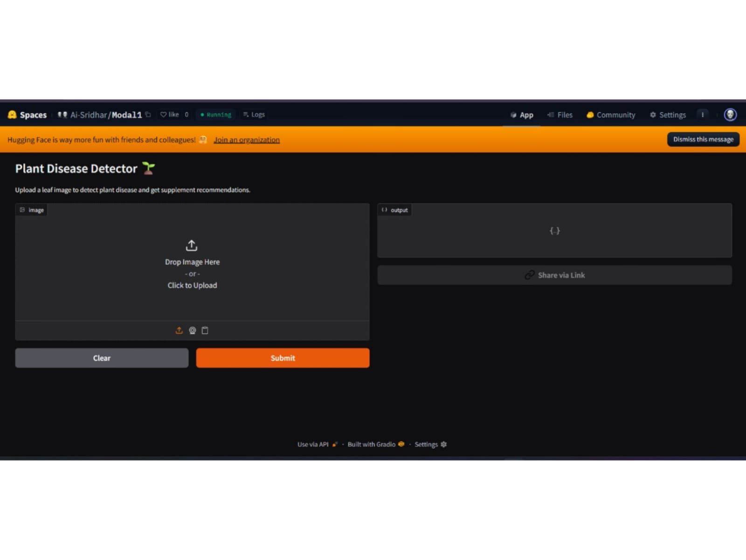The width and height of the screenshot is (746, 560).
Task: Open the Files tab
Action: [560, 115]
